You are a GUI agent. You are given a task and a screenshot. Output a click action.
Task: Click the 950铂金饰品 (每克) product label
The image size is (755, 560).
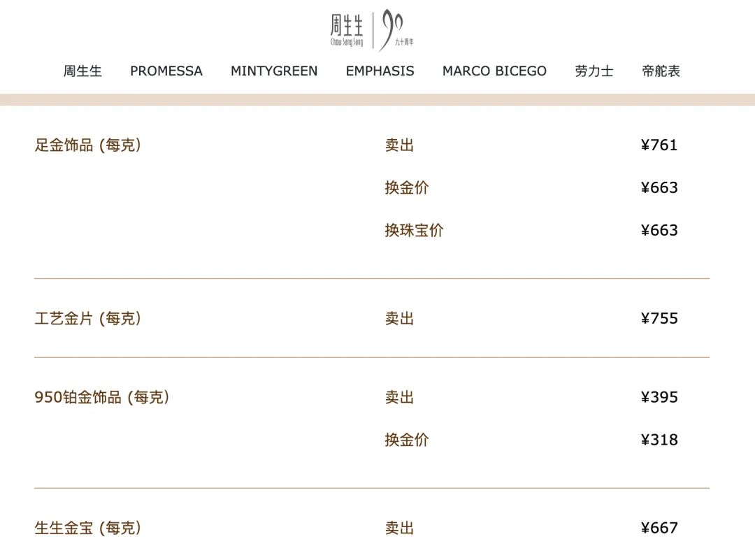103,397
